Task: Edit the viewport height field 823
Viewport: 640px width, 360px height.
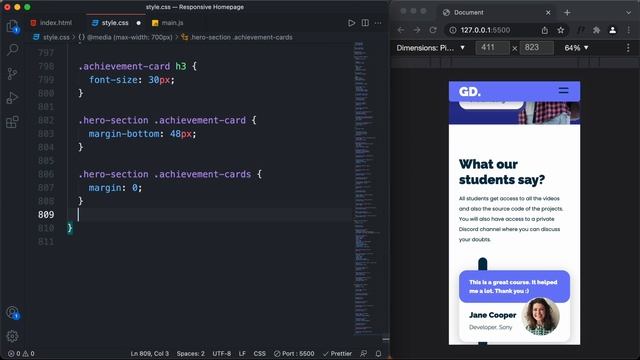Action: click(537, 48)
